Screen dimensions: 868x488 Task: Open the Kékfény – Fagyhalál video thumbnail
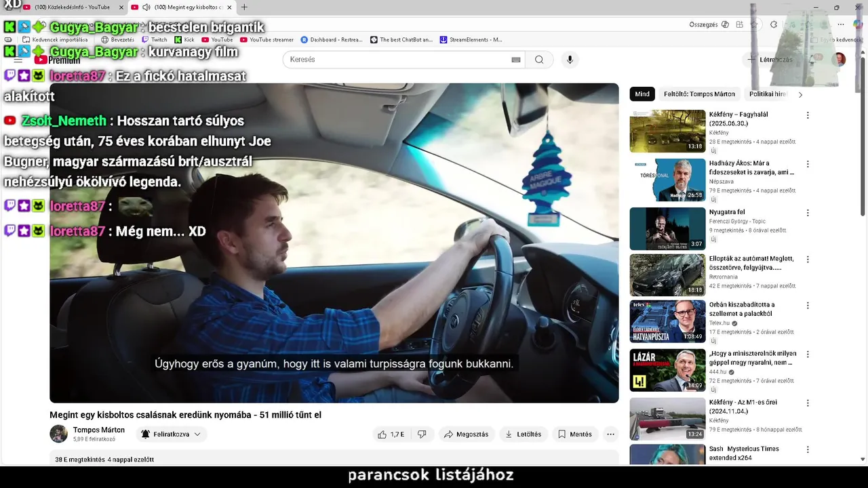click(x=667, y=131)
